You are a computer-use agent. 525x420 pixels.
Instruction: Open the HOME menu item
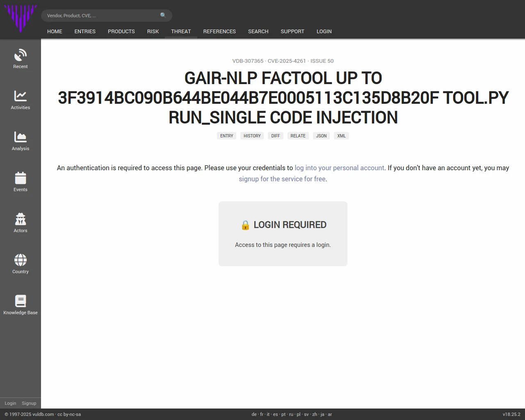tap(55, 31)
